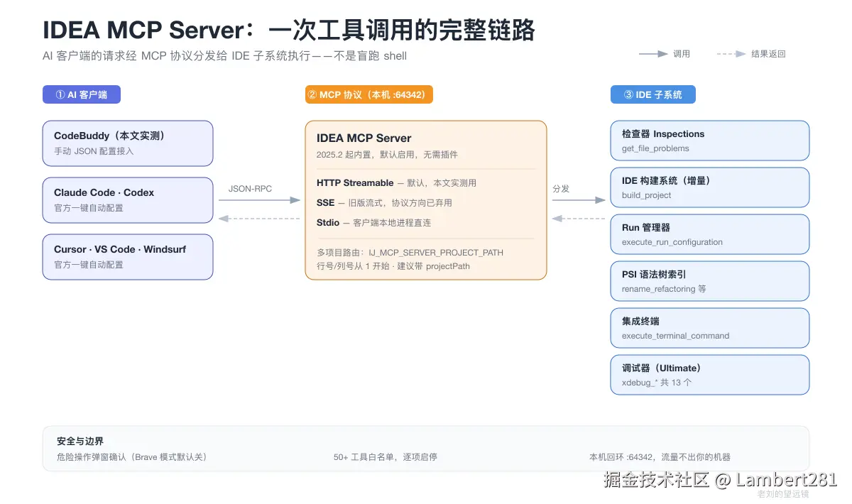Click the "execute_terminal_command" tool name

[x=676, y=336]
